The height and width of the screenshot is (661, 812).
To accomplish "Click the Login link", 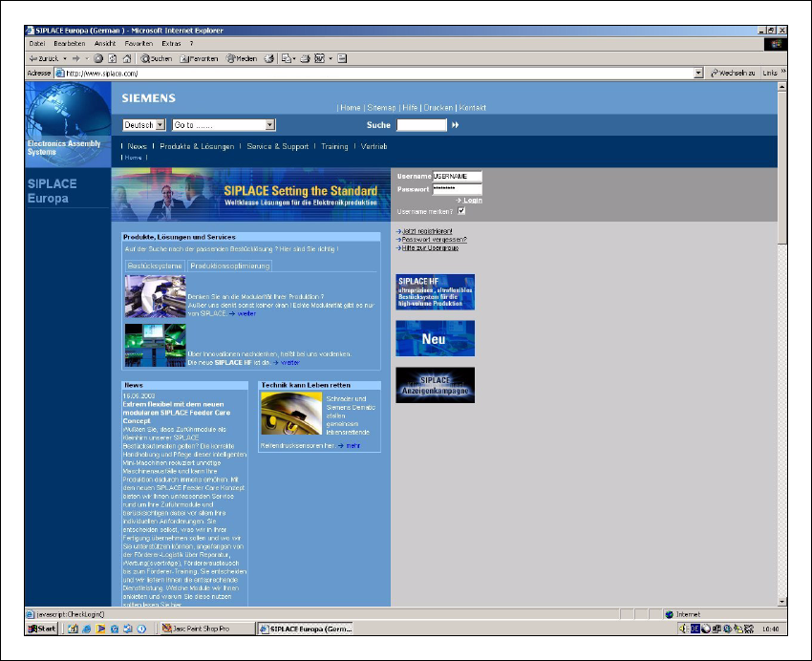I will (x=469, y=201).
